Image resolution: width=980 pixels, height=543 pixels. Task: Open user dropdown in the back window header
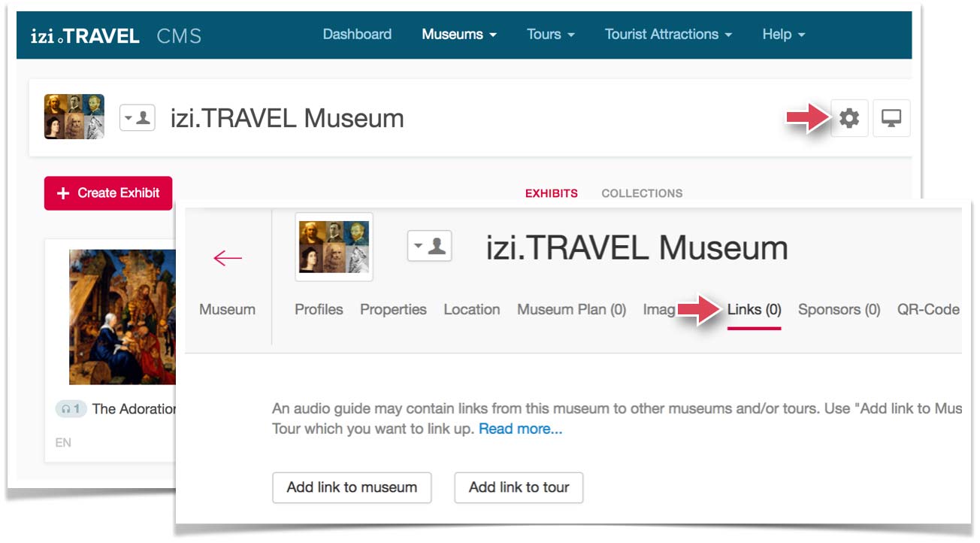(137, 118)
